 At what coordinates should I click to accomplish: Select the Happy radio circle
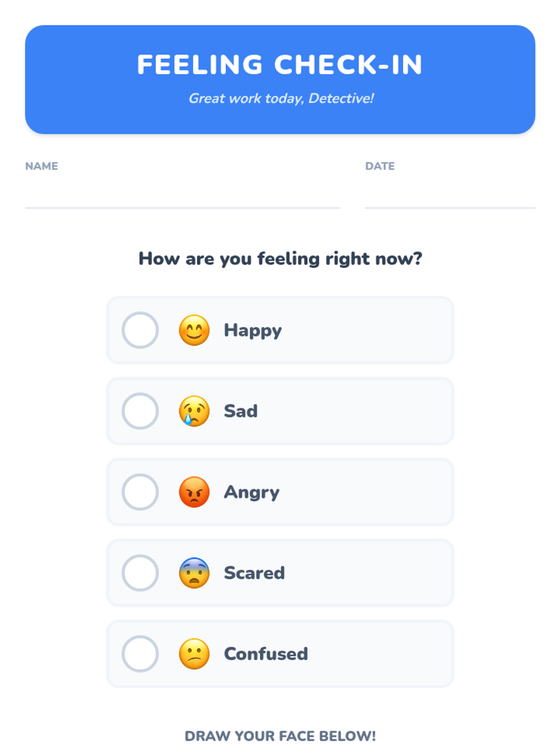[x=140, y=330]
